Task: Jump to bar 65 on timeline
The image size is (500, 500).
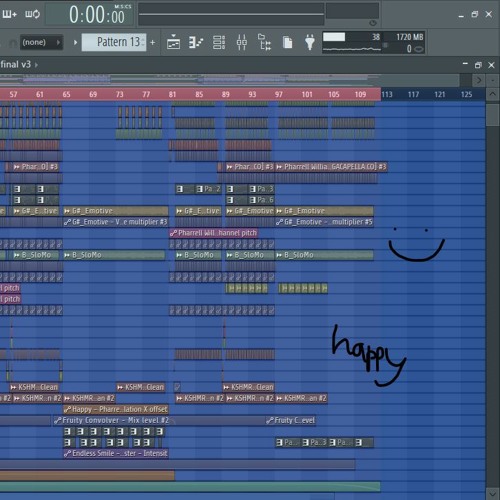Action: tap(66, 94)
